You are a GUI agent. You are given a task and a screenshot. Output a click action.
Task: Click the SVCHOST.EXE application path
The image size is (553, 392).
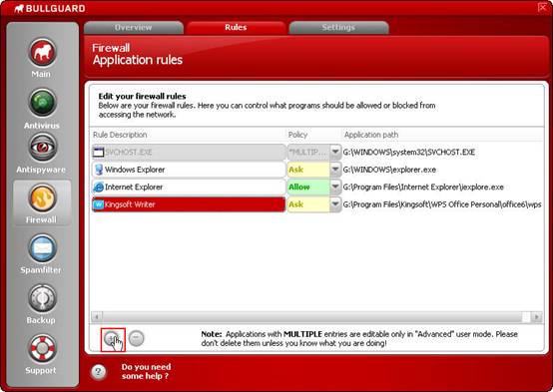409,153
